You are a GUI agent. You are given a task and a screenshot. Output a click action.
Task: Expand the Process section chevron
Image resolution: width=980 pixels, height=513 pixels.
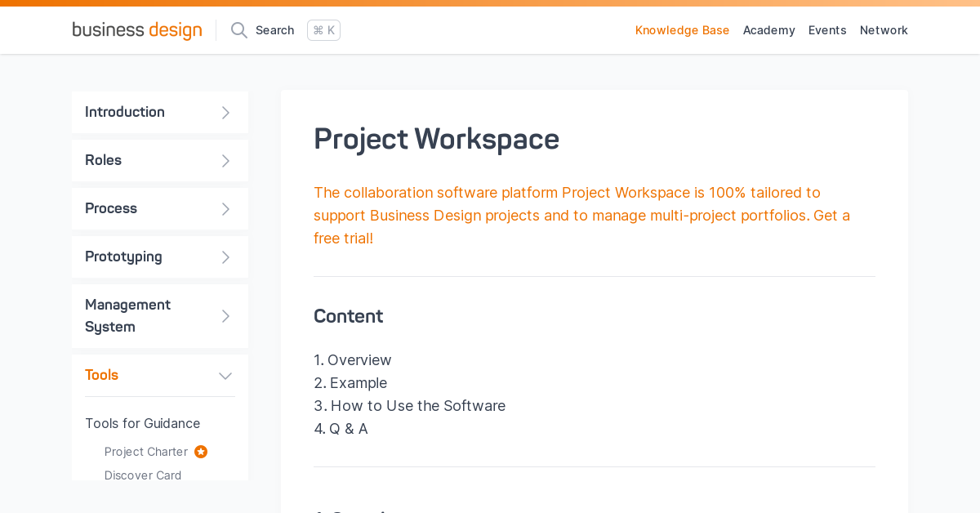[x=226, y=209]
